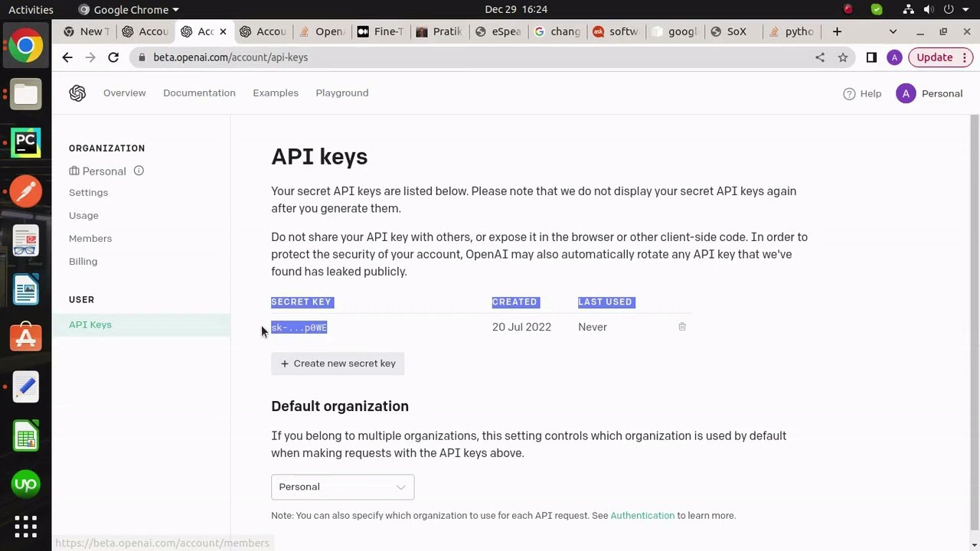Viewport: 980px width, 551px height.
Task: Follow the Authentication link
Action: click(642, 516)
